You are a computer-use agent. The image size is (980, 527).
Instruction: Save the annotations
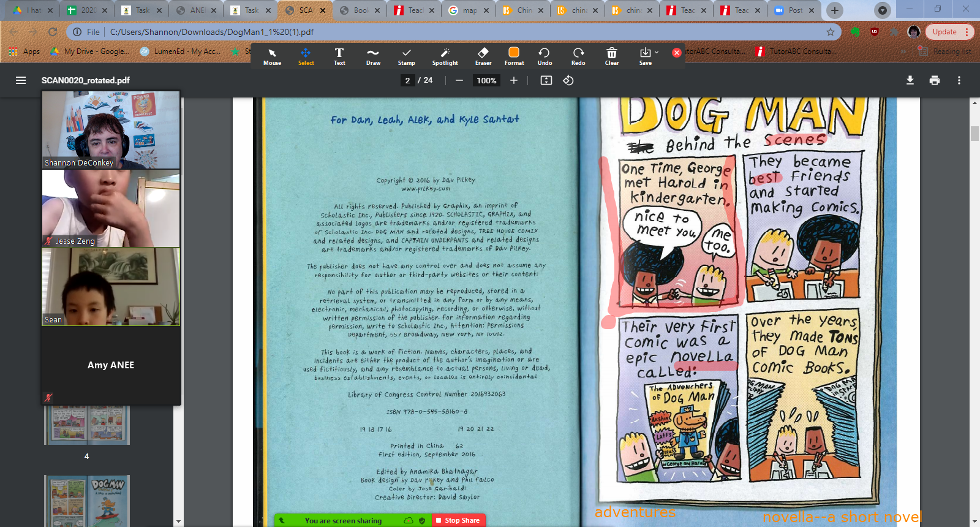point(645,56)
